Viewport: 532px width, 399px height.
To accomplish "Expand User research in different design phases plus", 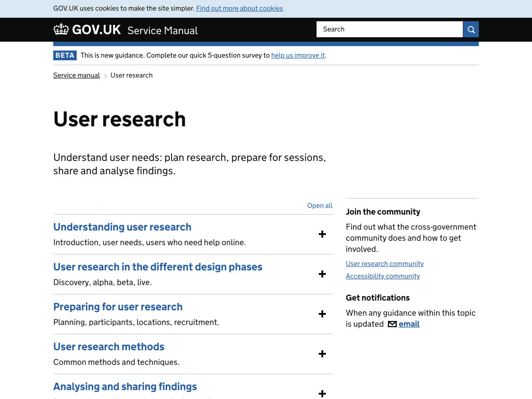I will point(322,274).
